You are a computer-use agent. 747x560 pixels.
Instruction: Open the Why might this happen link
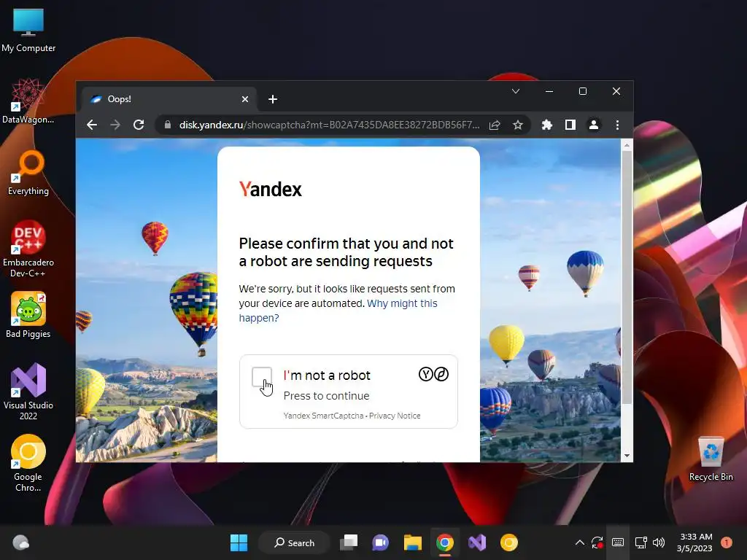click(338, 311)
